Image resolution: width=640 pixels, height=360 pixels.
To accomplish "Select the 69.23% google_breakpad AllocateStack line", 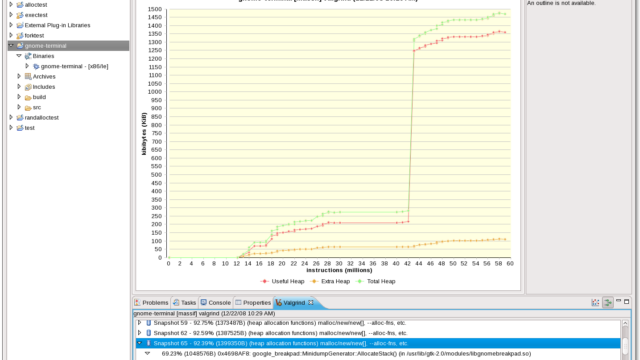I will [x=346, y=353].
